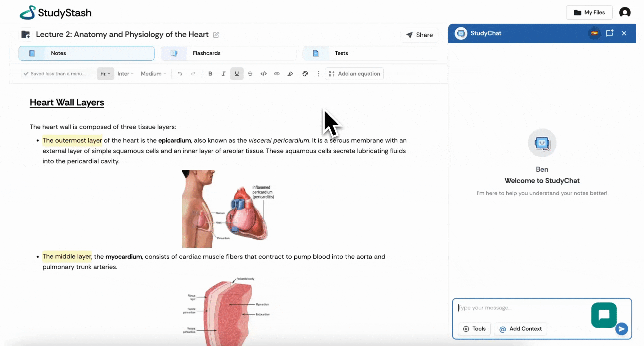Click Add an equation button
The width and height of the screenshot is (644, 346).
coord(354,74)
